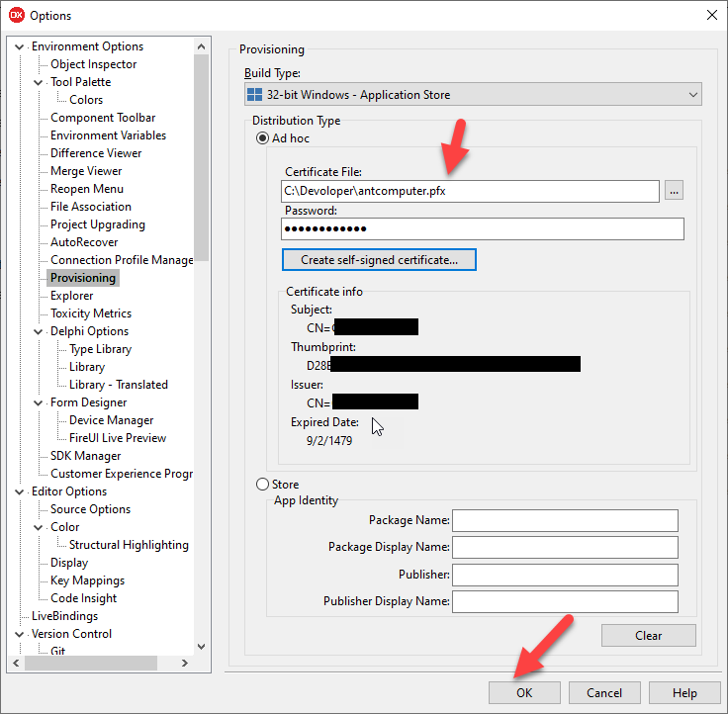The height and width of the screenshot is (714, 728).
Task: Click the Clear button
Action: pos(648,636)
